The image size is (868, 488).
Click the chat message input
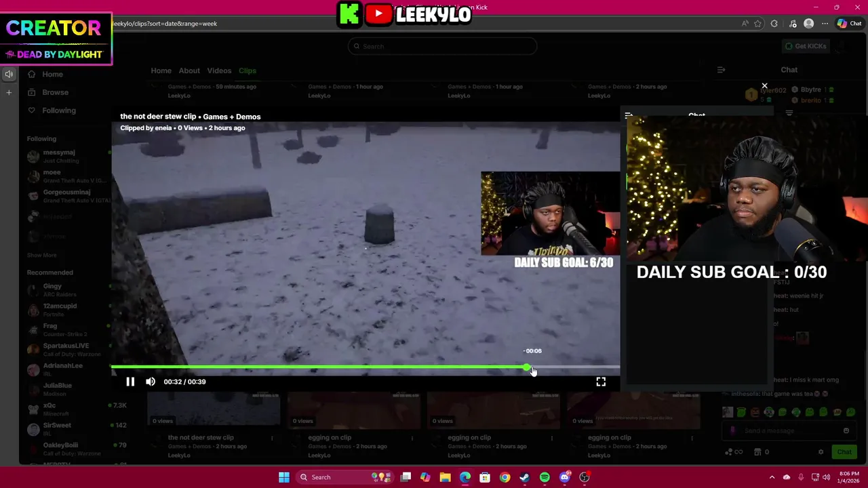787,431
